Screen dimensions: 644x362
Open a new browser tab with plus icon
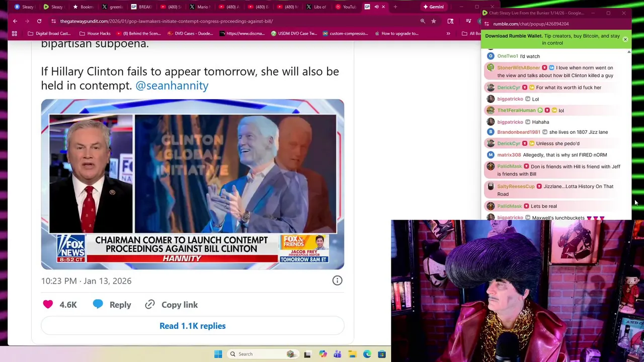(395, 7)
